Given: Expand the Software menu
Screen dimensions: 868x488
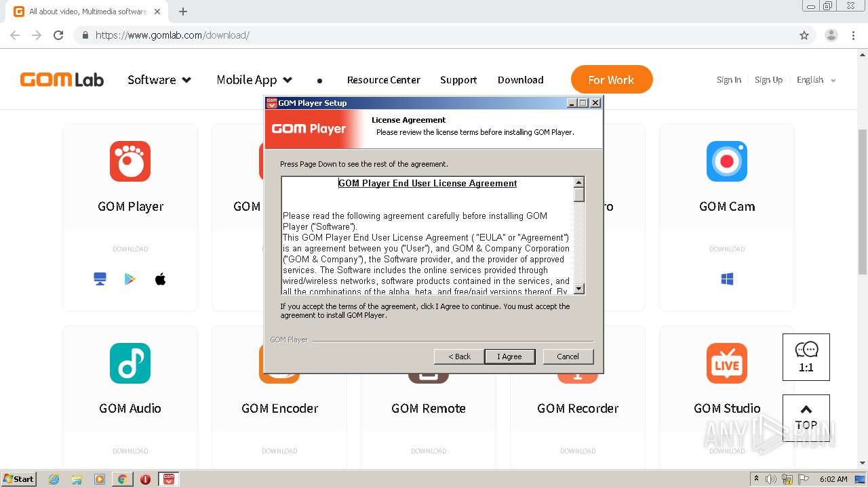Looking at the screenshot, I should tap(159, 80).
